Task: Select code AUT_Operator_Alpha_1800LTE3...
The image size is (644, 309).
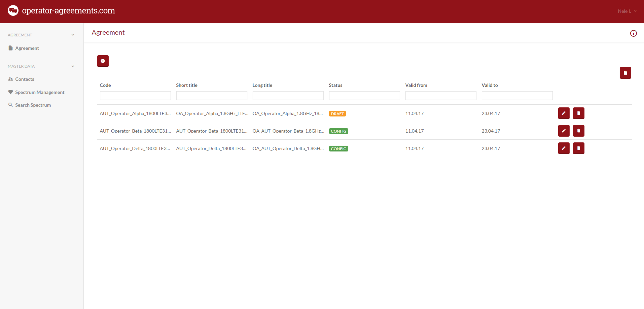Action: 135,113
